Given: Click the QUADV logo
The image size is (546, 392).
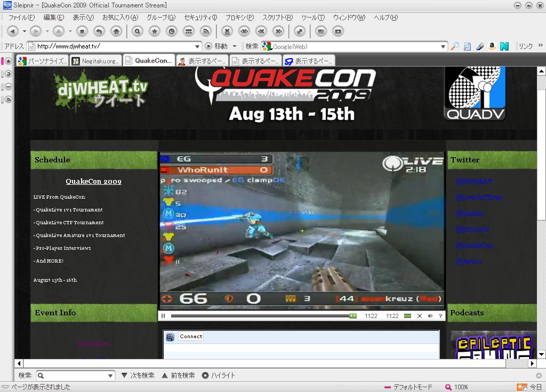Looking at the screenshot, I should (475, 94).
